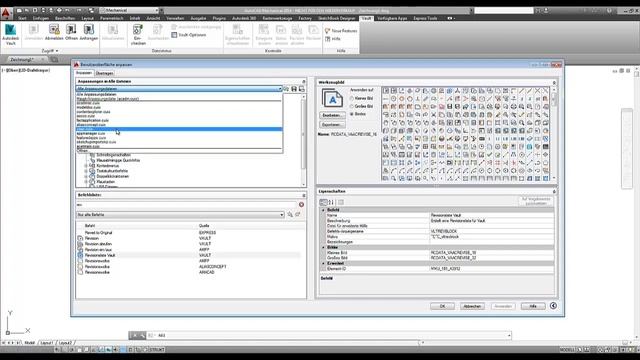The width and height of the screenshot is (640, 360).
Task: Expand the Kontextmenüs tree node
Action: coord(86,166)
